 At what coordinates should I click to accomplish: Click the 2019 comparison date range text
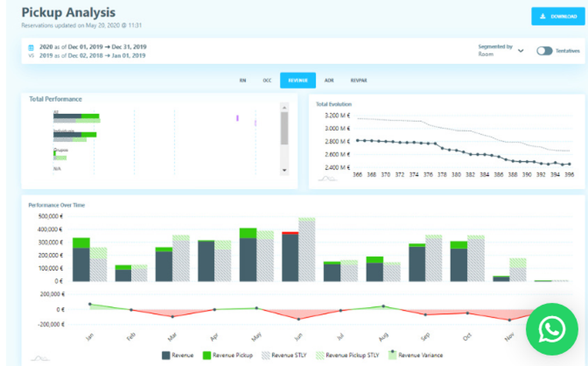click(92, 55)
